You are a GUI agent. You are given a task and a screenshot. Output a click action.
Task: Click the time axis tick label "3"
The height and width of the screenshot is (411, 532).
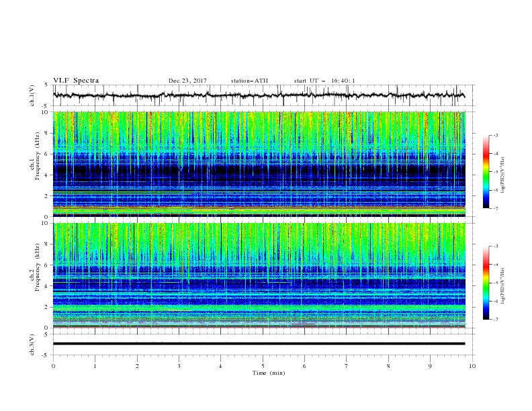pos(179,366)
